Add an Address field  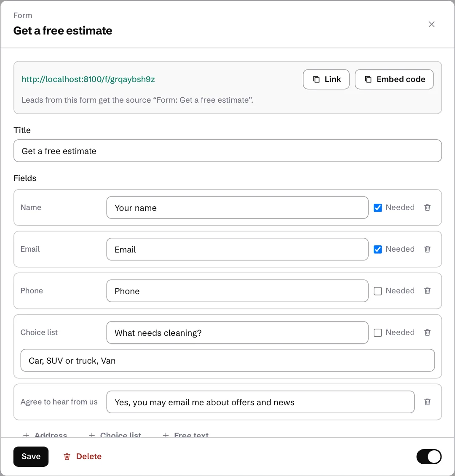tap(45, 434)
